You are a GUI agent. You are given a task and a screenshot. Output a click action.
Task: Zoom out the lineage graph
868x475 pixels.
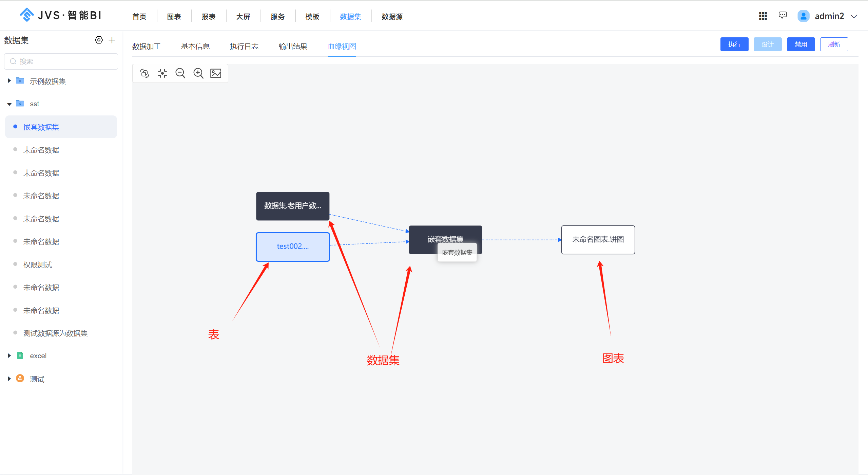coord(180,73)
